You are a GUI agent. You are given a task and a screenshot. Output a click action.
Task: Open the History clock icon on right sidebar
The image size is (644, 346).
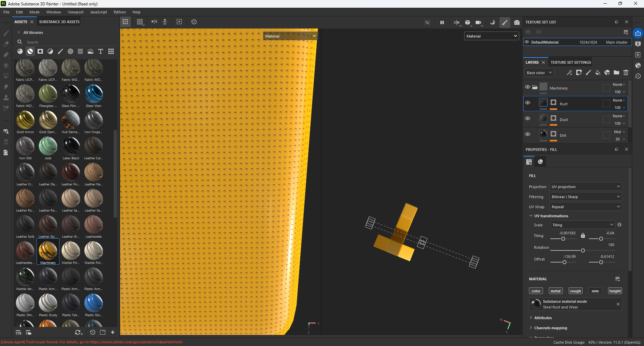pyautogui.click(x=638, y=76)
